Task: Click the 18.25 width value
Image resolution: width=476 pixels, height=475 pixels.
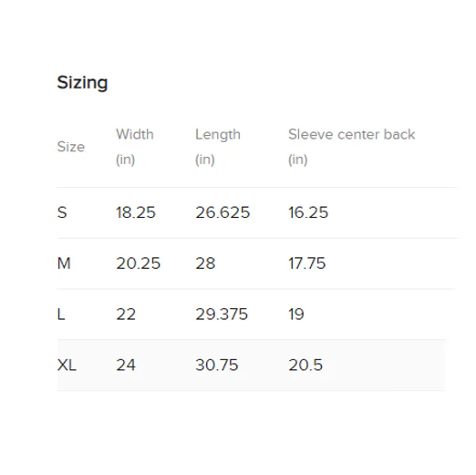Action: click(x=136, y=212)
